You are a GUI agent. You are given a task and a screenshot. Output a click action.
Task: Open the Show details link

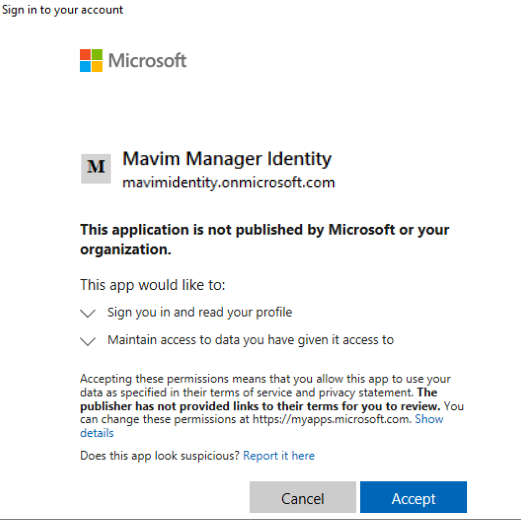[x=429, y=419]
